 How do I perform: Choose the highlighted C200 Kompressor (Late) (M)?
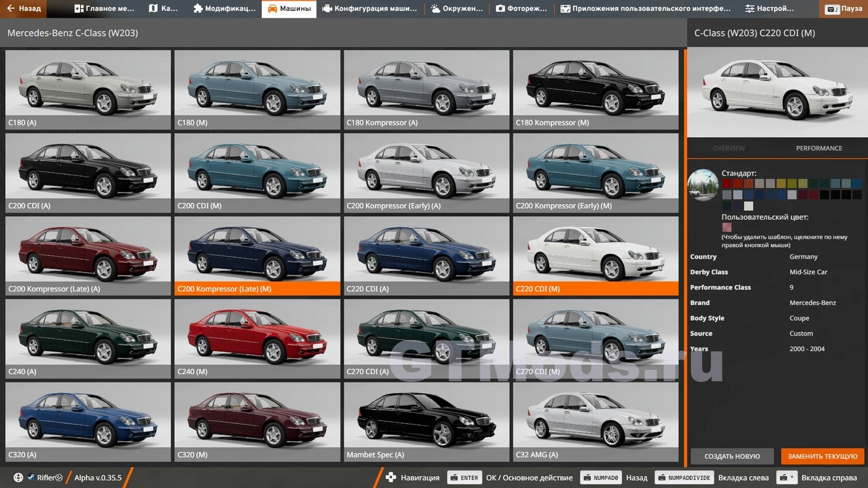point(257,256)
